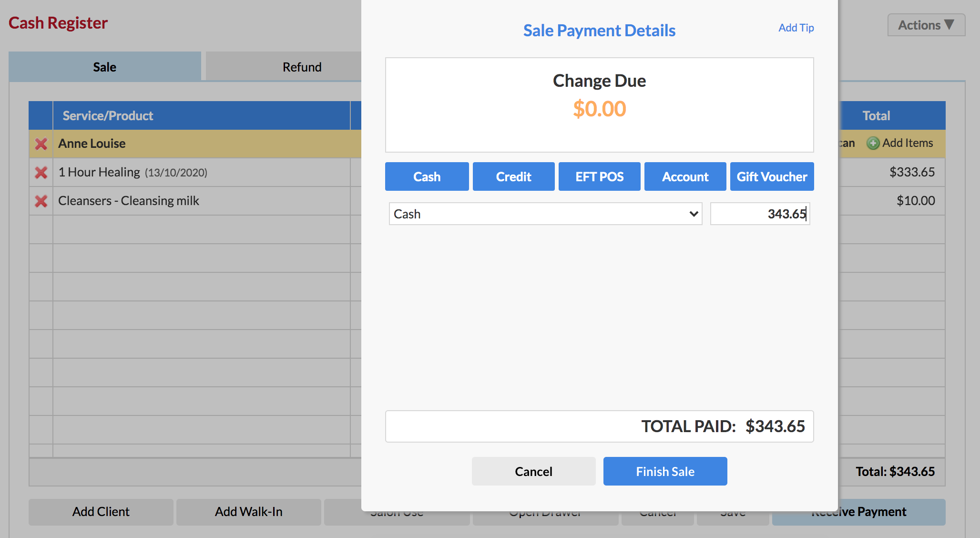Click the Add Client button

tap(101, 512)
